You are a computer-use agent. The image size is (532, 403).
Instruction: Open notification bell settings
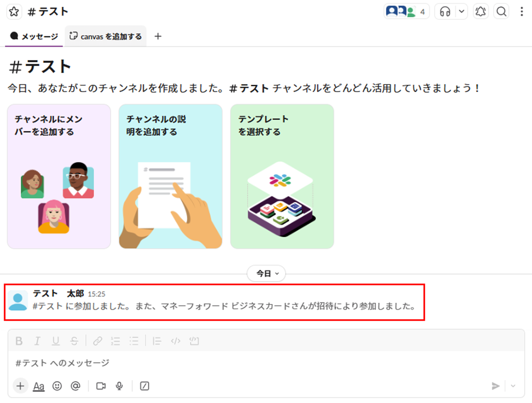pyautogui.click(x=480, y=12)
